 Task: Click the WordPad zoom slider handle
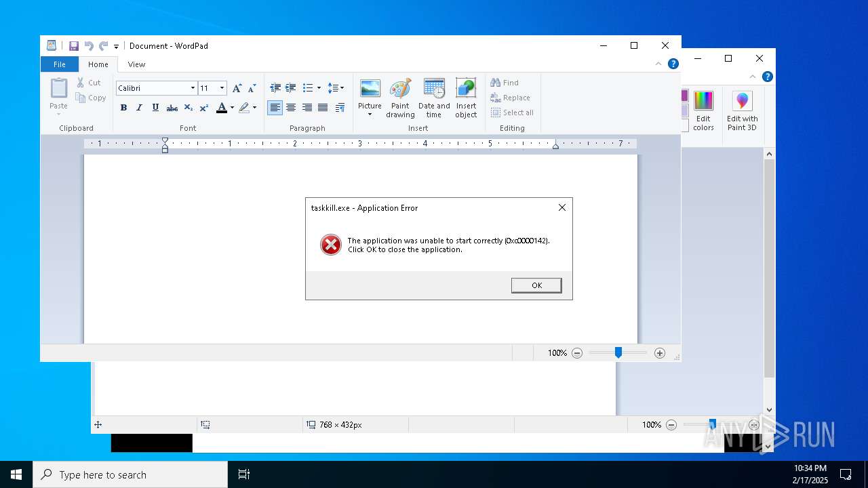618,352
